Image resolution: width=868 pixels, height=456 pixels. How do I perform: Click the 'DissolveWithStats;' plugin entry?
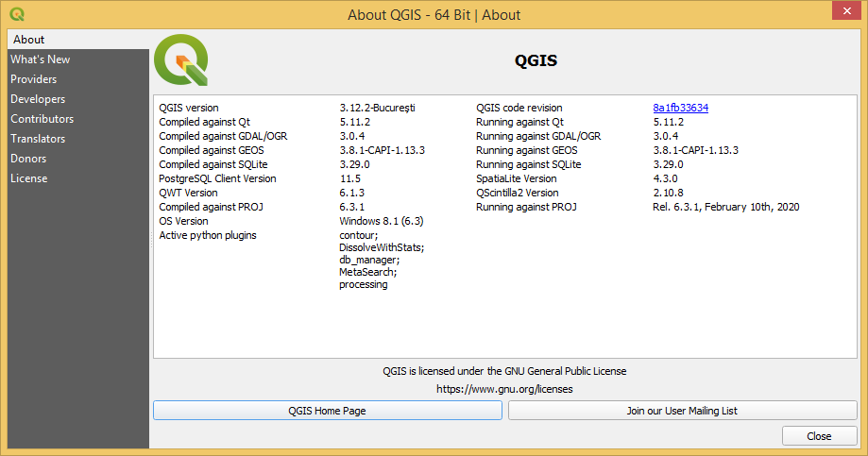click(x=382, y=247)
